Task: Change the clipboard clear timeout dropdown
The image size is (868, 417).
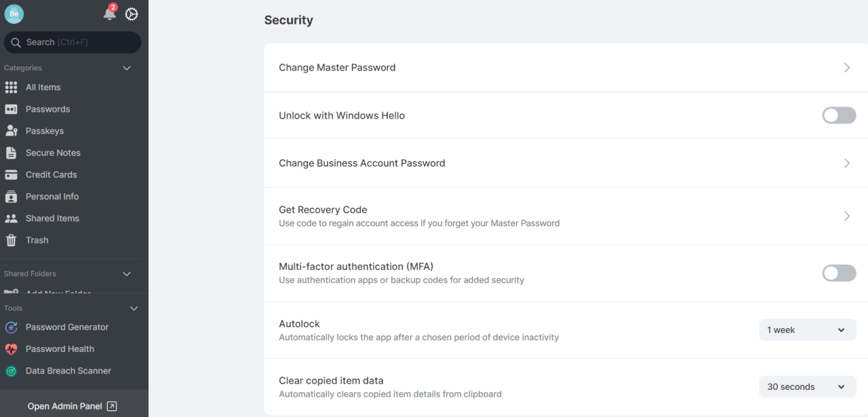Action: [x=807, y=386]
